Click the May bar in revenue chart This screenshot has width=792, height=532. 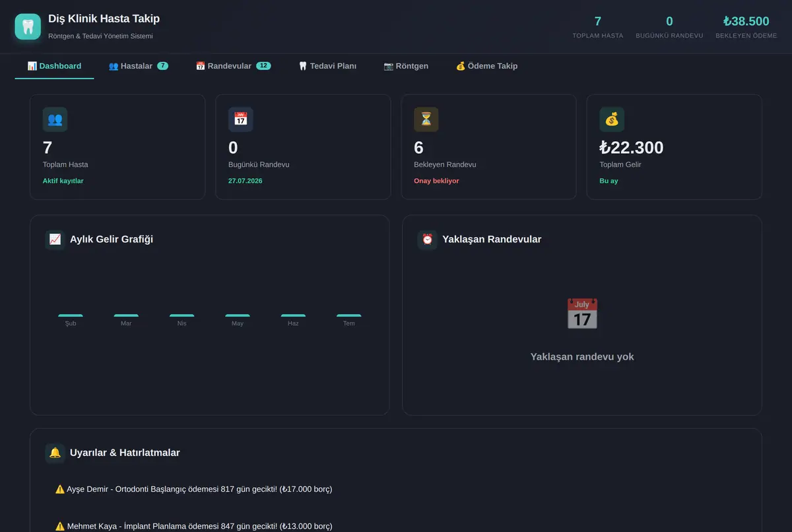pos(238,316)
